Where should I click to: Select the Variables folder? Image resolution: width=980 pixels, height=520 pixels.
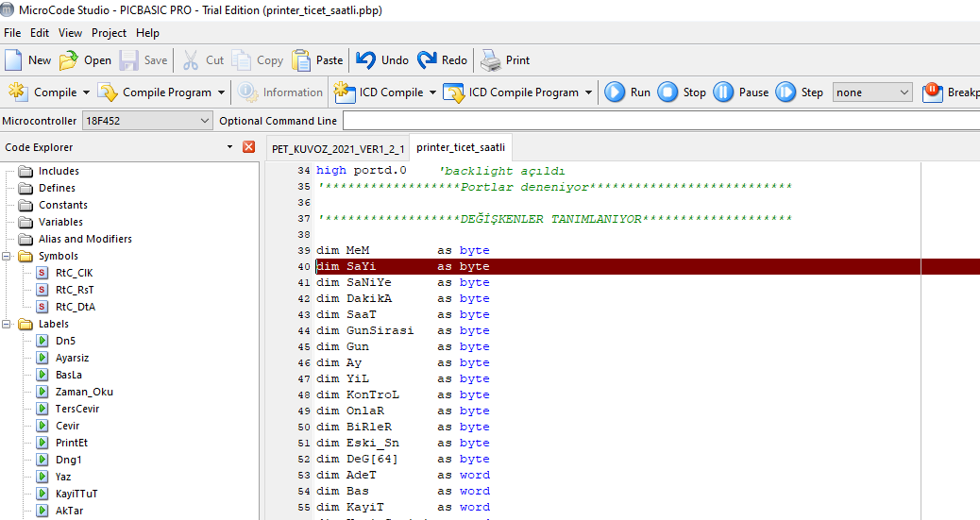60,222
